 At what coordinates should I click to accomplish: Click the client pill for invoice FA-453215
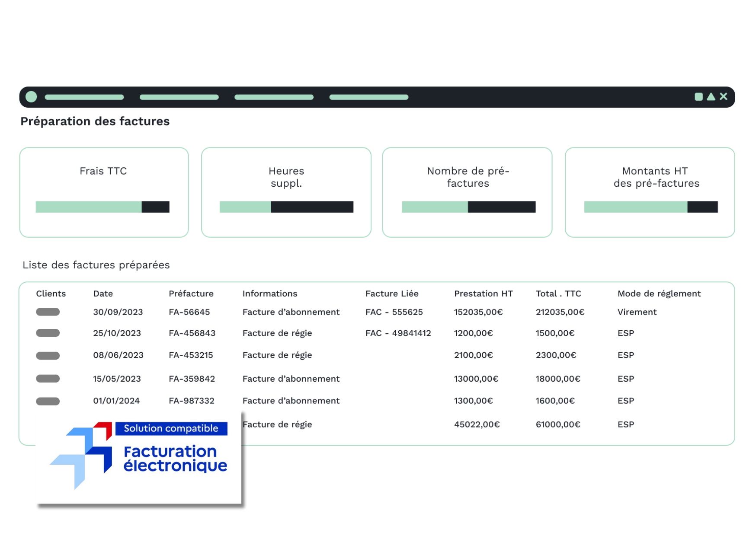[x=48, y=356]
